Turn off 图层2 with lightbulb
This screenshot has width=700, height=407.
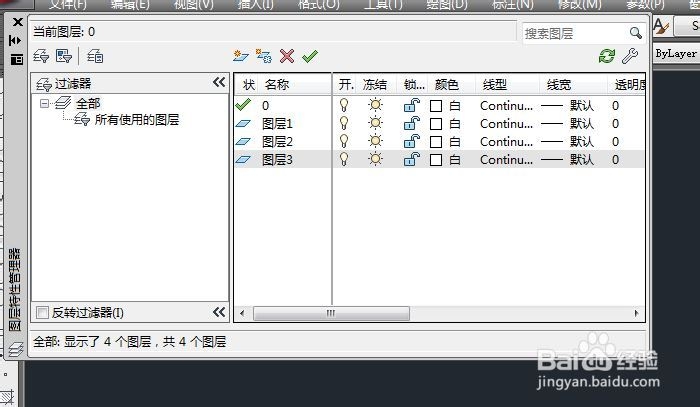coord(344,141)
